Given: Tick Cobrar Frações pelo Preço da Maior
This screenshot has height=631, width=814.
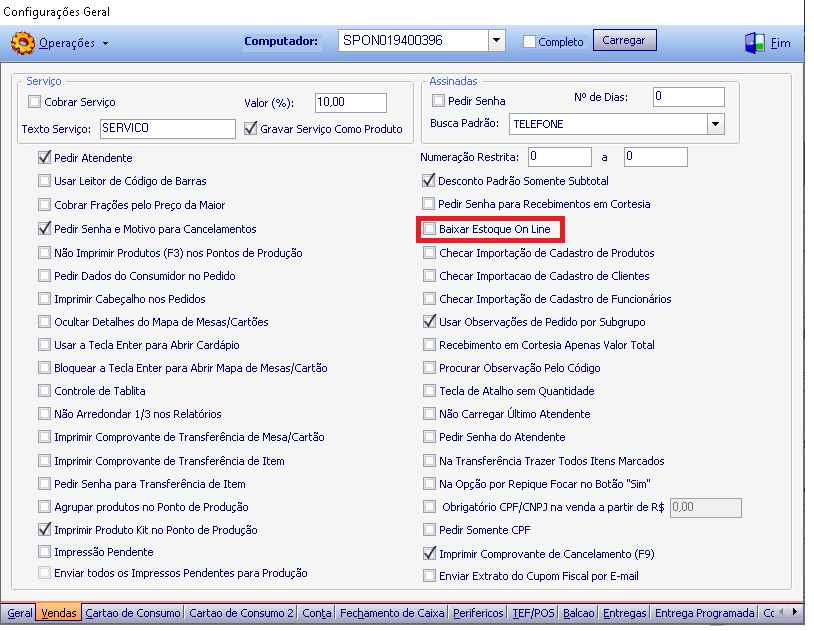Looking at the screenshot, I should [45, 205].
